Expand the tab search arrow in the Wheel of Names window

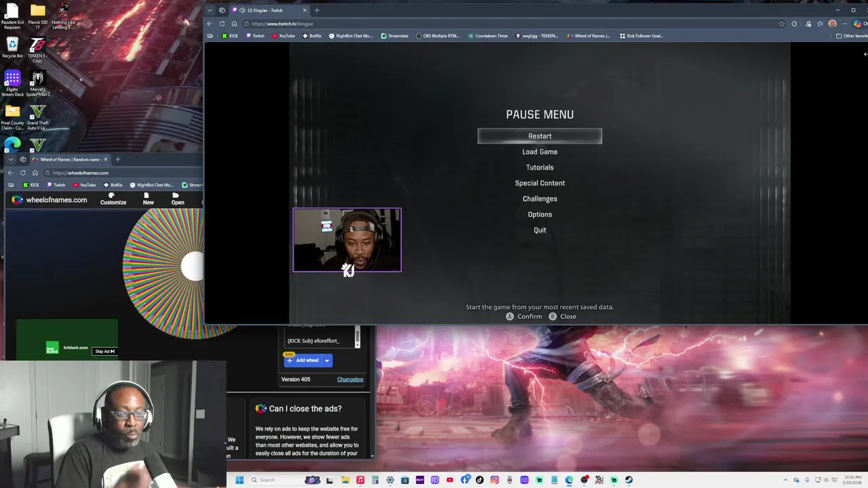[x=10, y=159]
